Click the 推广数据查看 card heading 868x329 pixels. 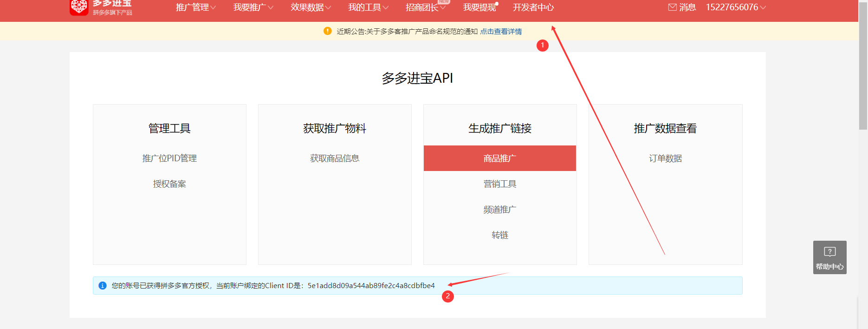(665, 128)
